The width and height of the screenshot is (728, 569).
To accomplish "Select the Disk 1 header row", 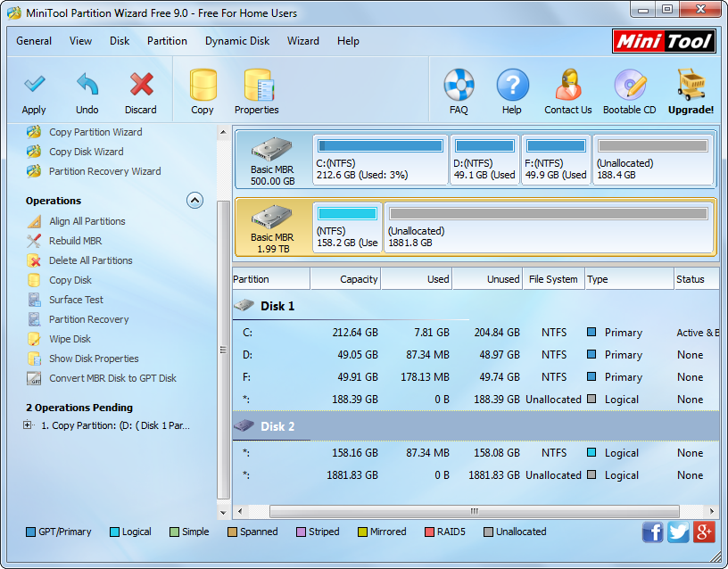I will tap(476, 306).
